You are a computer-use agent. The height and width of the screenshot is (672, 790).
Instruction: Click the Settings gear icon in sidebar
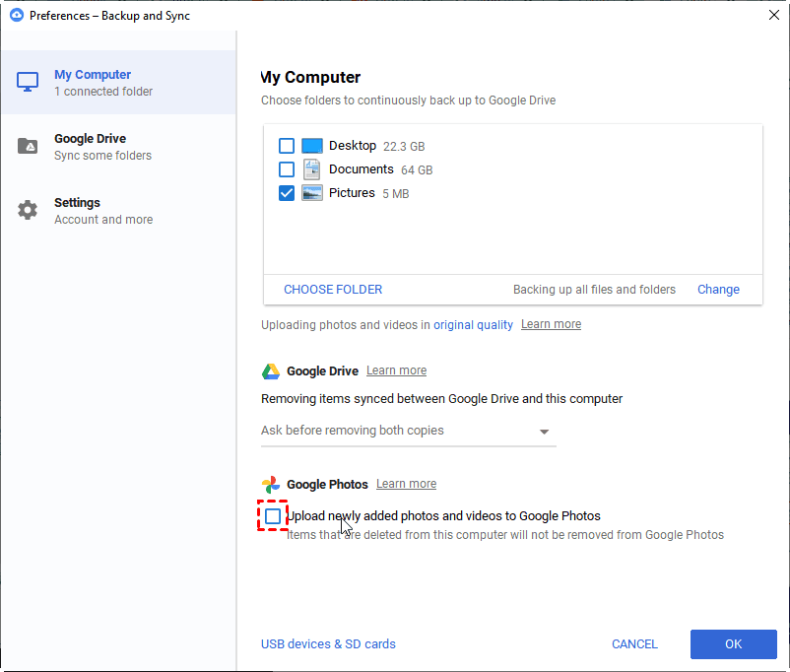tap(28, 210)
